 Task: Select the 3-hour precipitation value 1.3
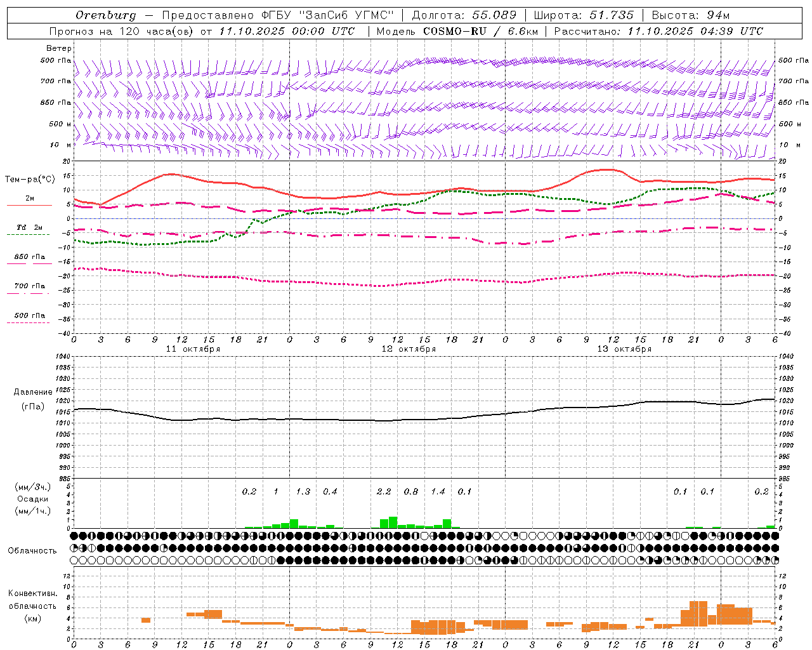point(303,491)
